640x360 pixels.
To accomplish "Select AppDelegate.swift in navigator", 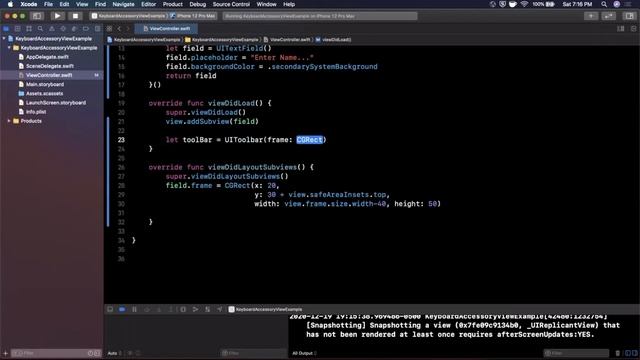I will (x=47, y=57).
